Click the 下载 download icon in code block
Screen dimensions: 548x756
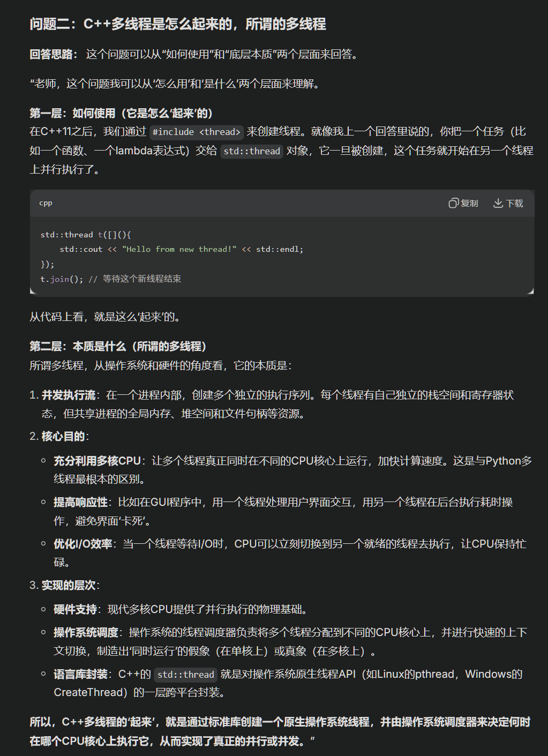(498, 203)
